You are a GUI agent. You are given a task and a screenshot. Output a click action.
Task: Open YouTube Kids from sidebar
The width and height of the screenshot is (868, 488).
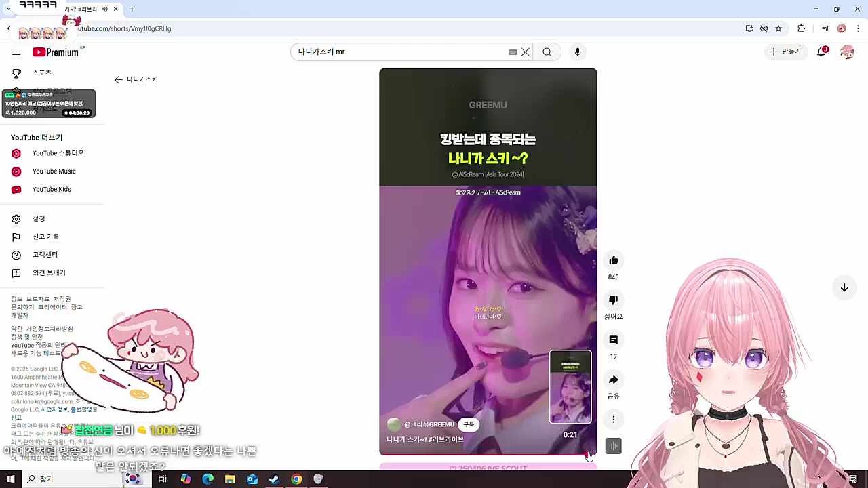coord(51,189)
